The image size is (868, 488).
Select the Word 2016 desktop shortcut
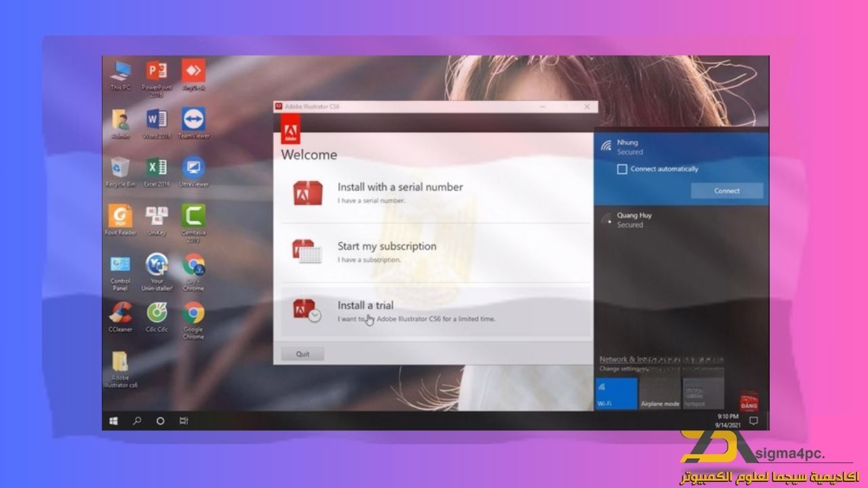pyautogui.click(x=157, y=123)
